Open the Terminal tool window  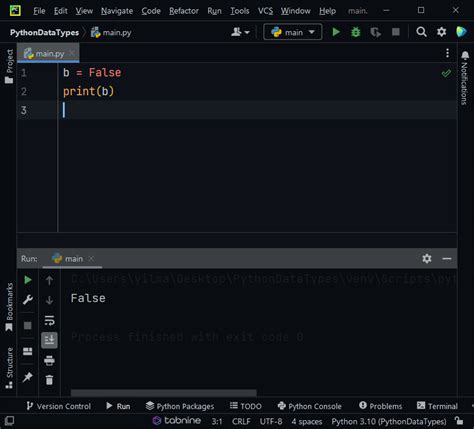(437, 406)
